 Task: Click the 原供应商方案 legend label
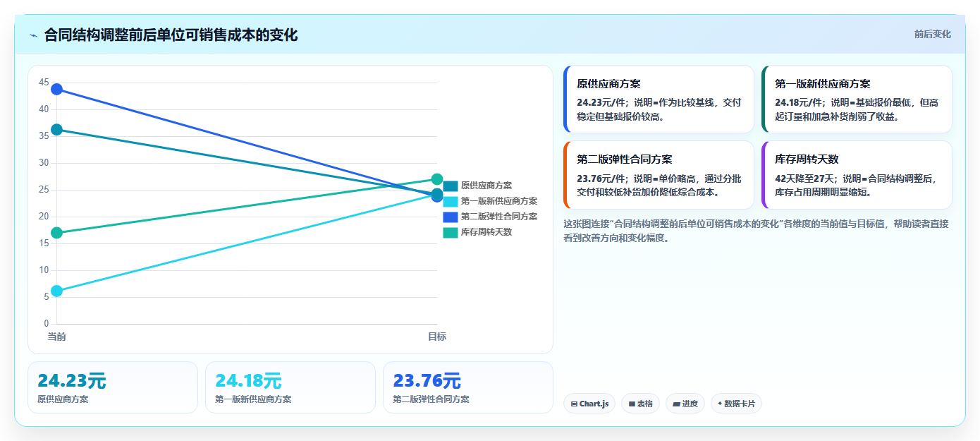(x=486, y=186)
